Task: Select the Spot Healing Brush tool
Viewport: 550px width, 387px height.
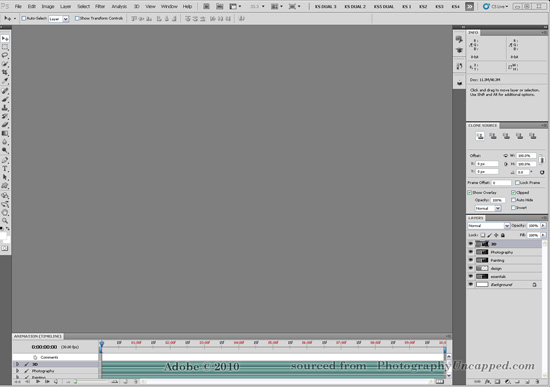Action: click(5, 91)
